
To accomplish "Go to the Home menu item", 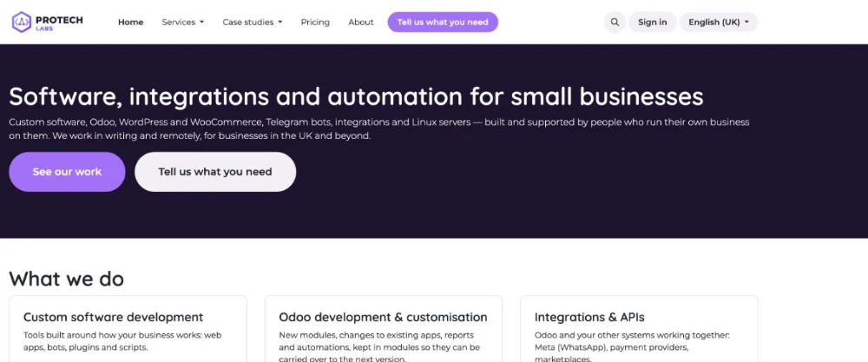I will pyautogui.click(x=131, y=23).
